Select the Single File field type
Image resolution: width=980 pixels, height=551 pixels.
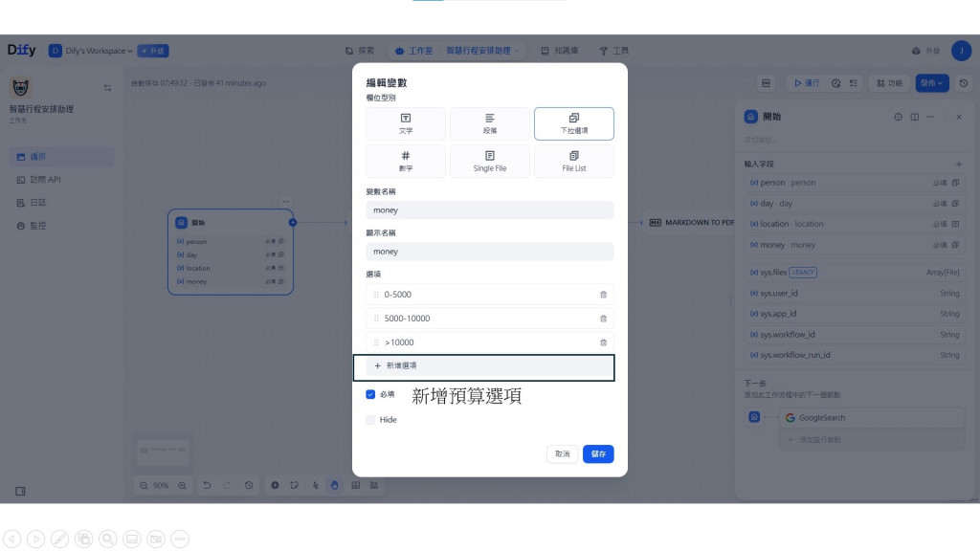pyautogui.click(x=489, y=161)
